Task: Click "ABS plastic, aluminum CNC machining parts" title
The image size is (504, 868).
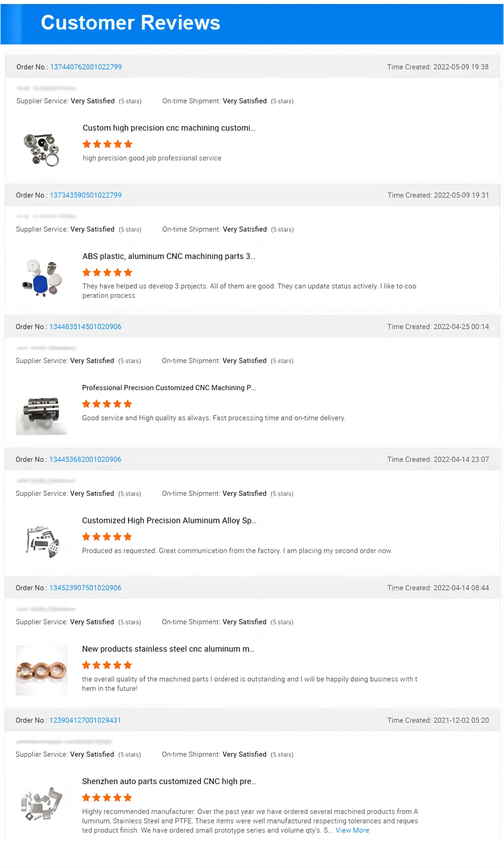Action: 169,256
